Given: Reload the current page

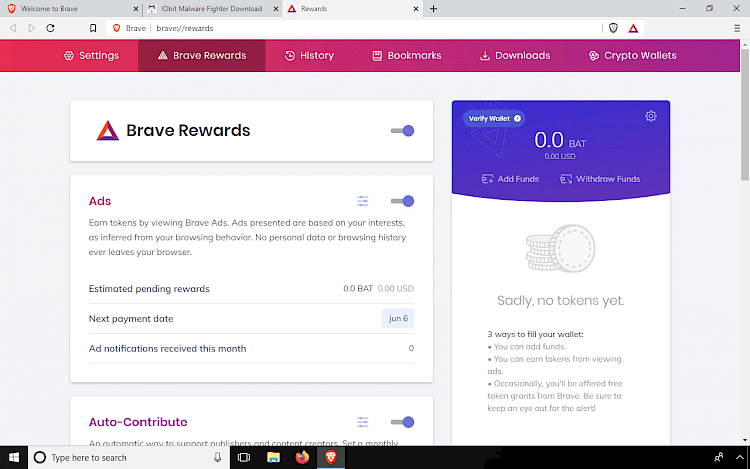Looking at the screenshot, I should (x=50, y=28).
